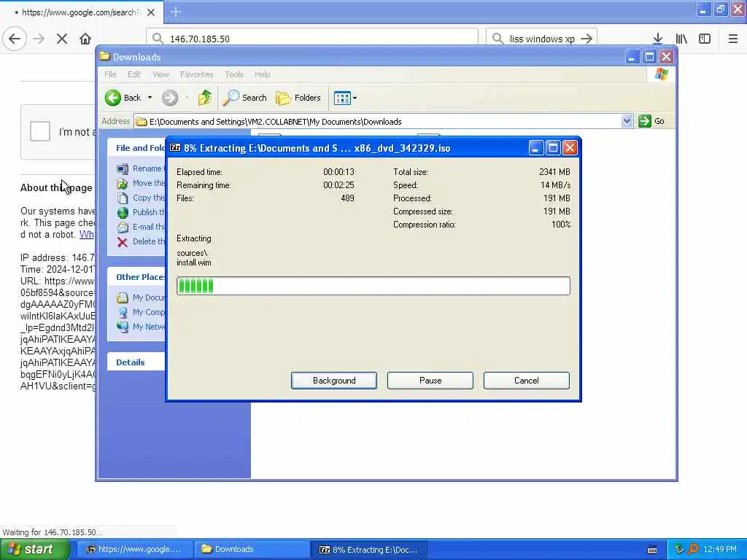Click the extraction progress bar
The height and width of the screenshot is (560, 747).
[373, 286]
